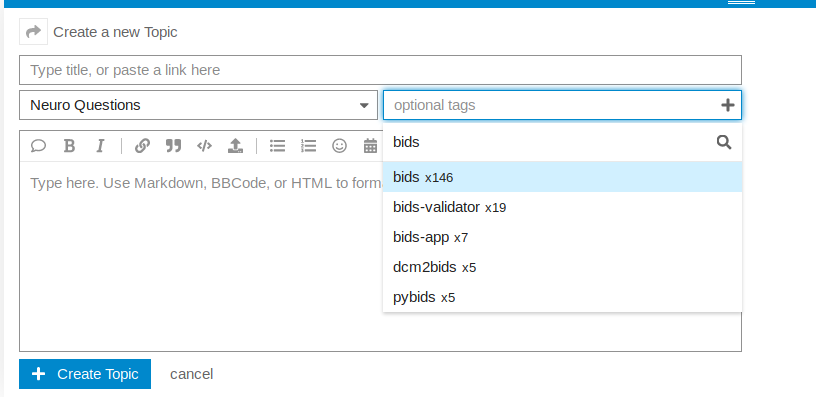The height and width of the screenshot is (398, 816).
Task: Click the quote whole post speech-bubble icon
Action: [38, 146]
